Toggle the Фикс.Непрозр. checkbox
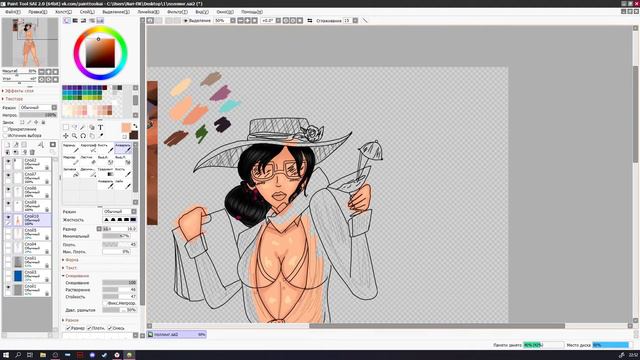The width and height of the screenshot is (640, 360). [105, 303]
